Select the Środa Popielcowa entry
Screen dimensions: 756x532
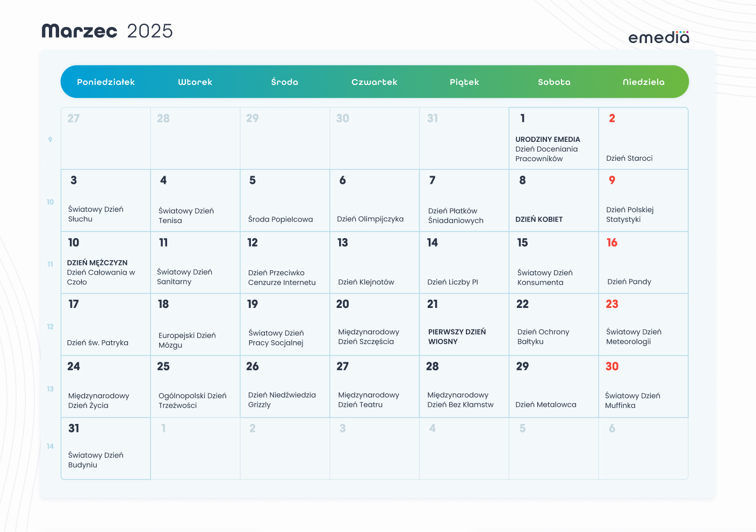coord(280,219)
